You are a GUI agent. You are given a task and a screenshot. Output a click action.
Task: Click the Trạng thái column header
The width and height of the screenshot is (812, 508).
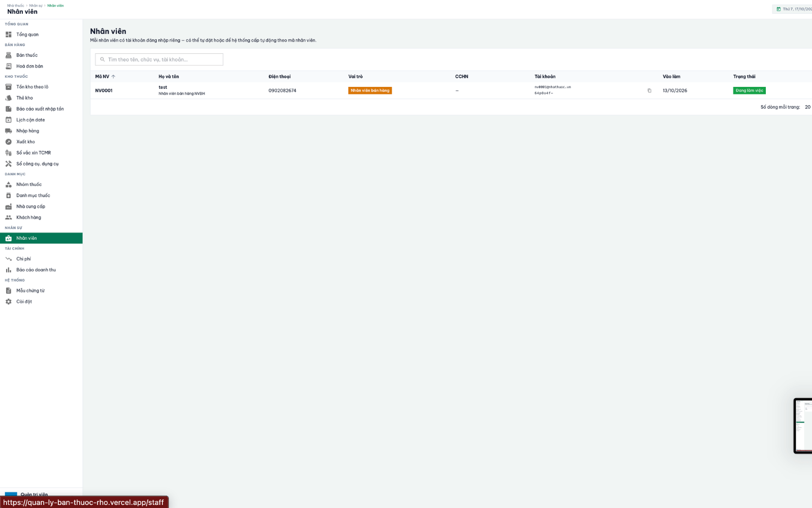pyautogui.click(x=744, y=77)
